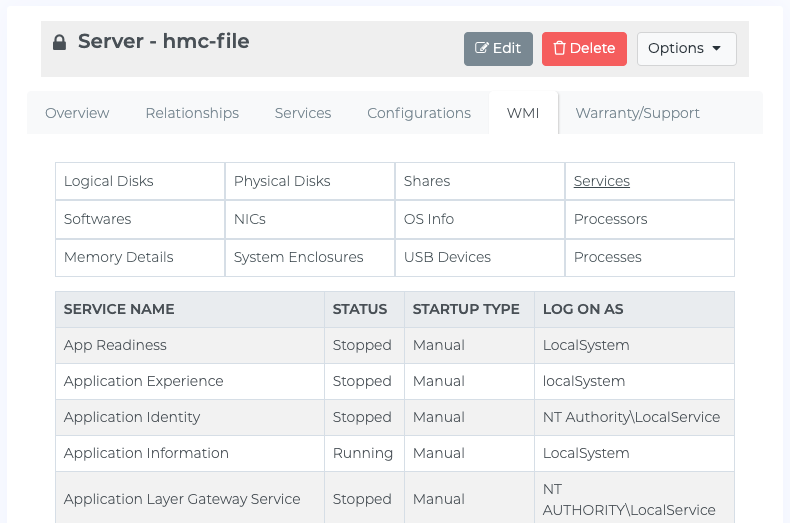Expand the Options dropdown caret

(717, 48)
